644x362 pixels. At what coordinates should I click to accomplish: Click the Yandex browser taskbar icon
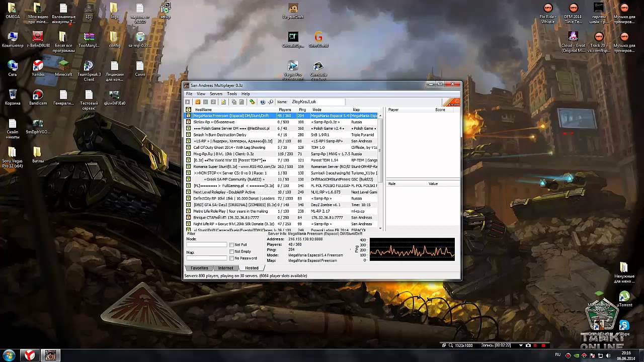(x=30, y=355)
